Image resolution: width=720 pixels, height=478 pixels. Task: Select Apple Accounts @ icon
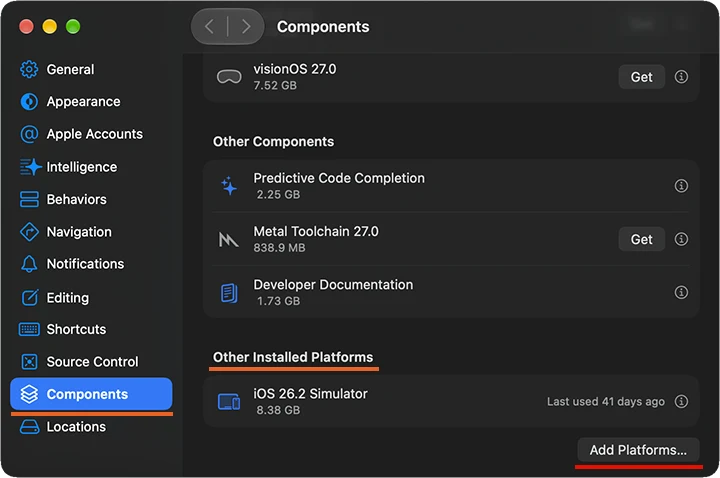pos(29,134)
